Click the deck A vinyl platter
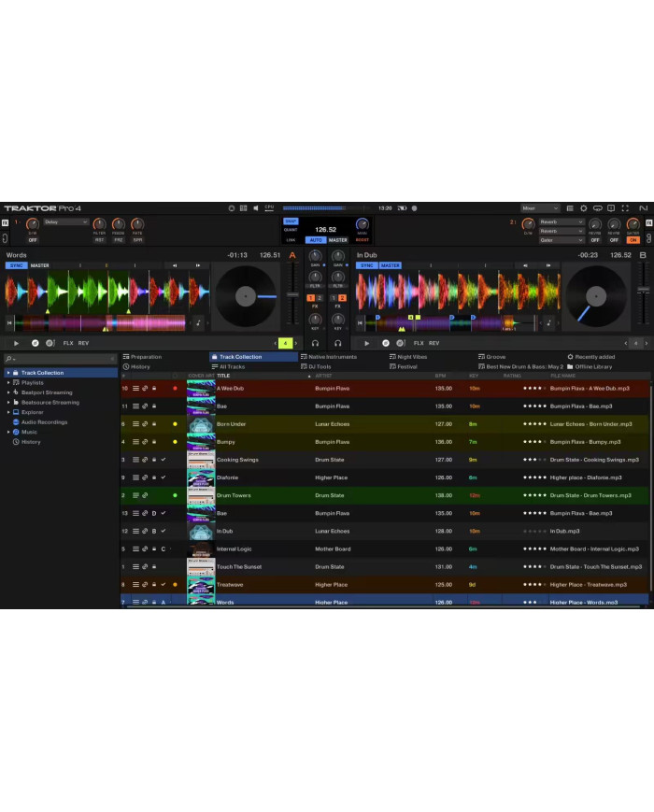This screenshot has width=654, height=812. (x=246, y=297)
